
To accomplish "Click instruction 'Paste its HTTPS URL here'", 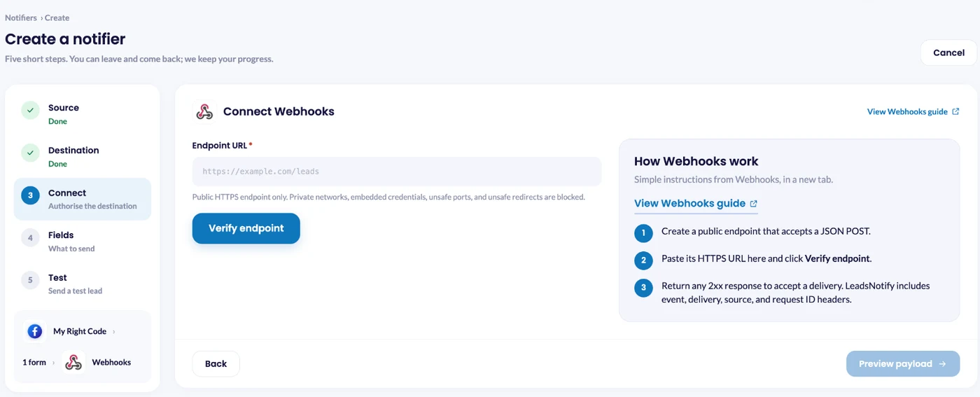I will (766, 258).
